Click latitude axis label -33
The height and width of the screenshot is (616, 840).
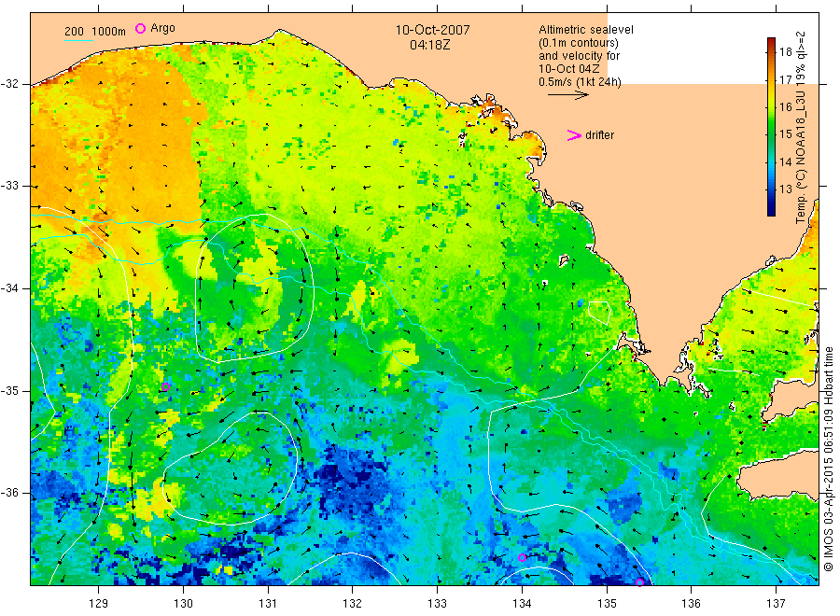9,186
